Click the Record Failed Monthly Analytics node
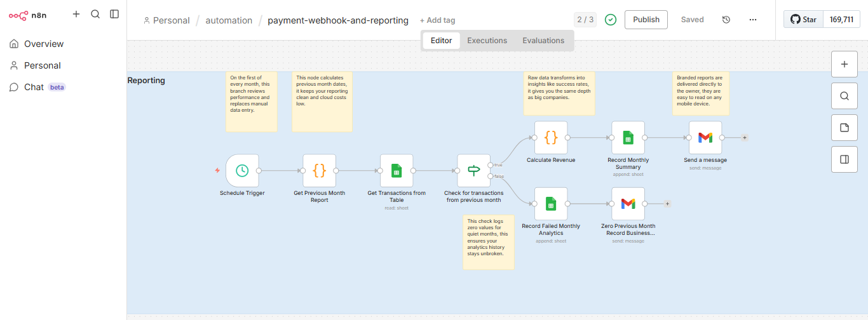This screenshot has height=320, width=868. tap(551, 204)
